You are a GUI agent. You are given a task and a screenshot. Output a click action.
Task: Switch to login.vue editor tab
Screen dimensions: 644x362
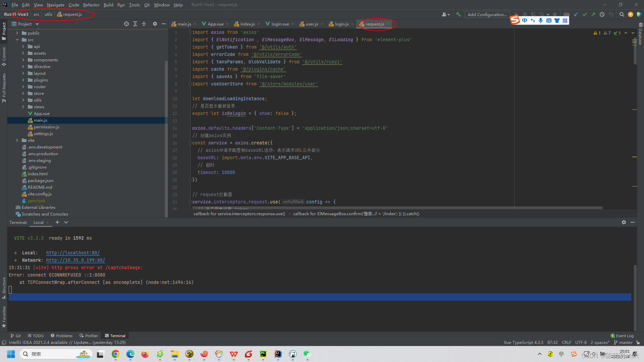point(280,24)
